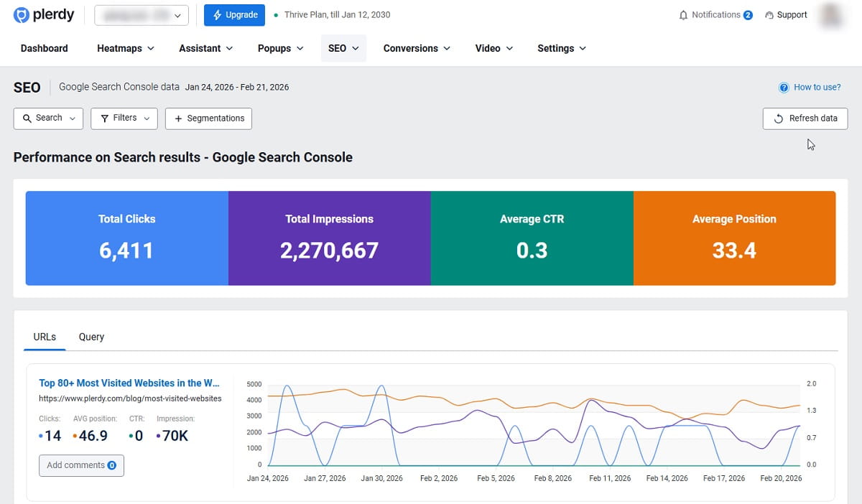Toggle the purple Impression legend dot

click(x=159, y=436)
